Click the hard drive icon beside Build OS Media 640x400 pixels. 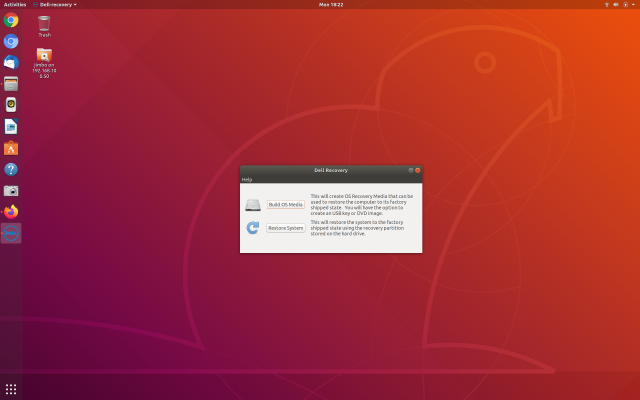[253, 205]
